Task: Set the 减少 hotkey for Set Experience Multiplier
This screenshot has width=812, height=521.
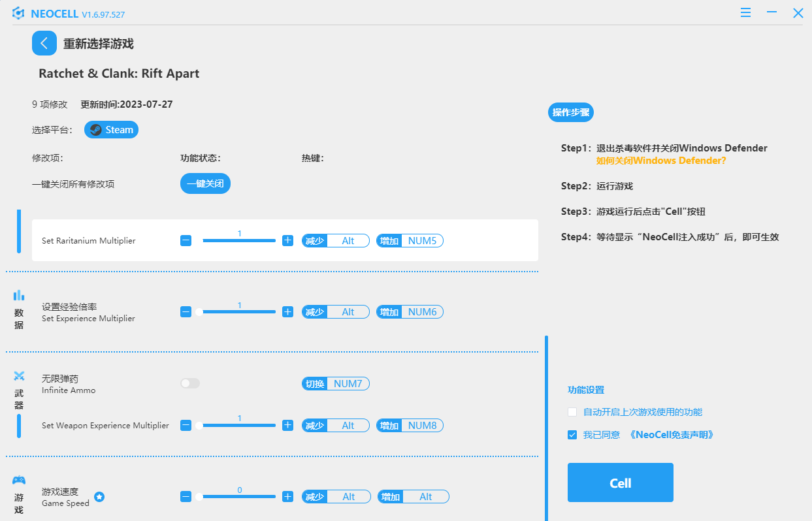Action: [336, 312]
